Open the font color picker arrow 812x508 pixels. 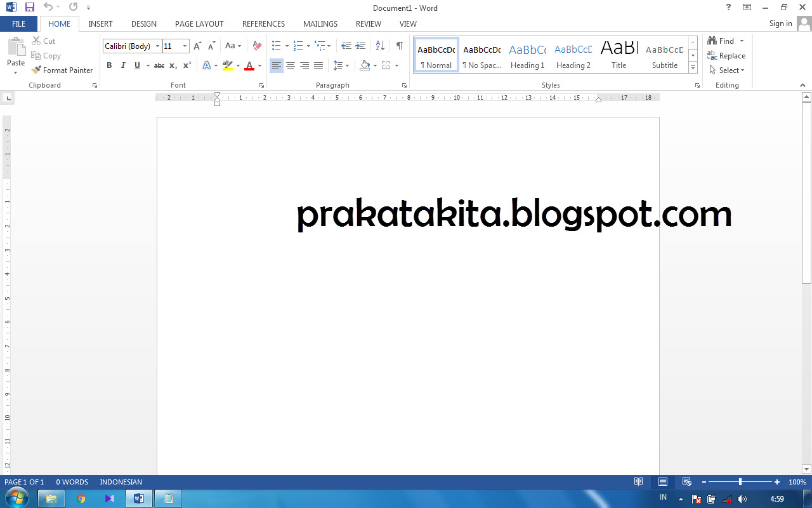(x=259, y=65)
